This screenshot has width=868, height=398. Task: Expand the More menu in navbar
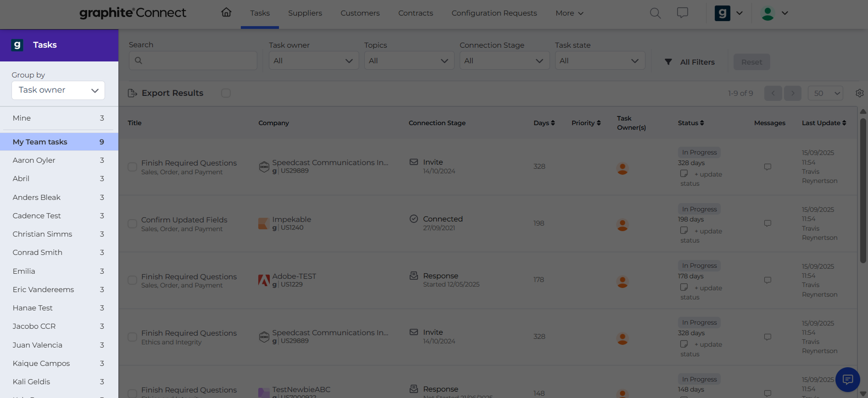(x=569, y=13)
